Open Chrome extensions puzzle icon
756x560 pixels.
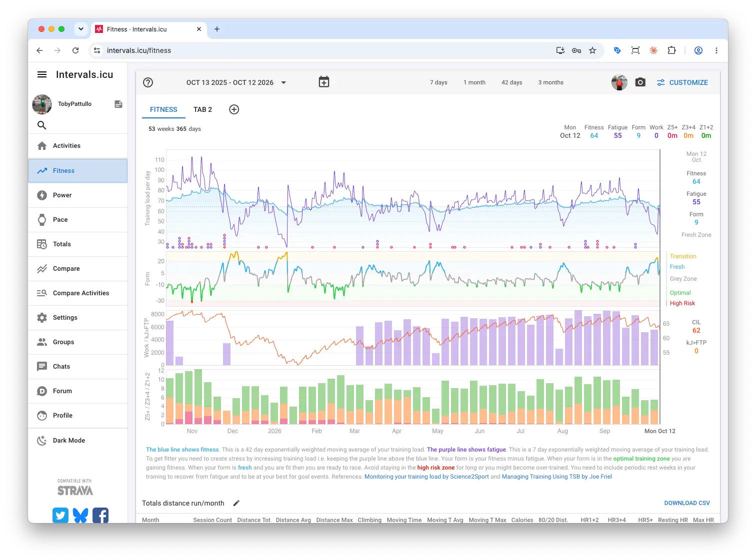coord(671,50)
